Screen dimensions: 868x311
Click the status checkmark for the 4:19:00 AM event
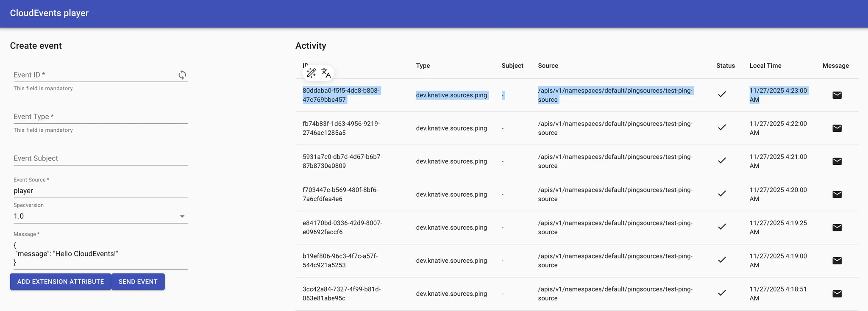tap(722, 260)
